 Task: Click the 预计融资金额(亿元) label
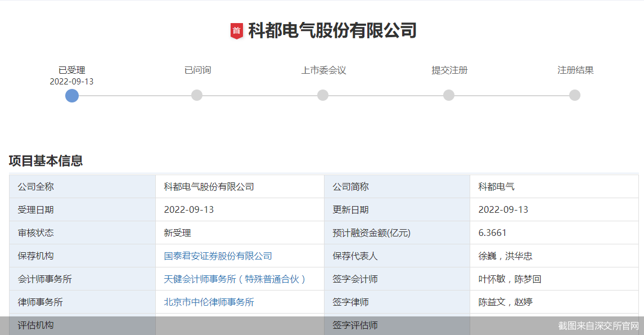point(371,233)
